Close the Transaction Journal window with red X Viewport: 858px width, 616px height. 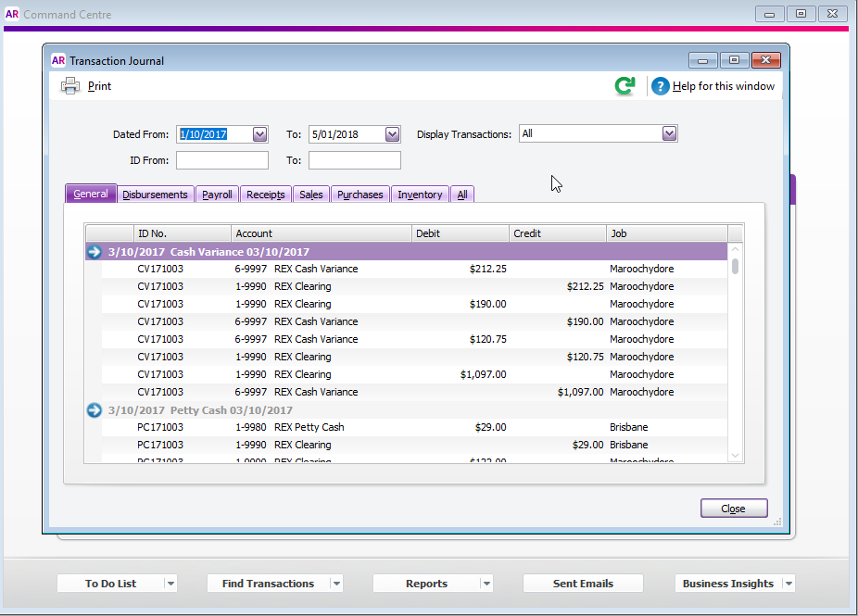click(766, 60)
